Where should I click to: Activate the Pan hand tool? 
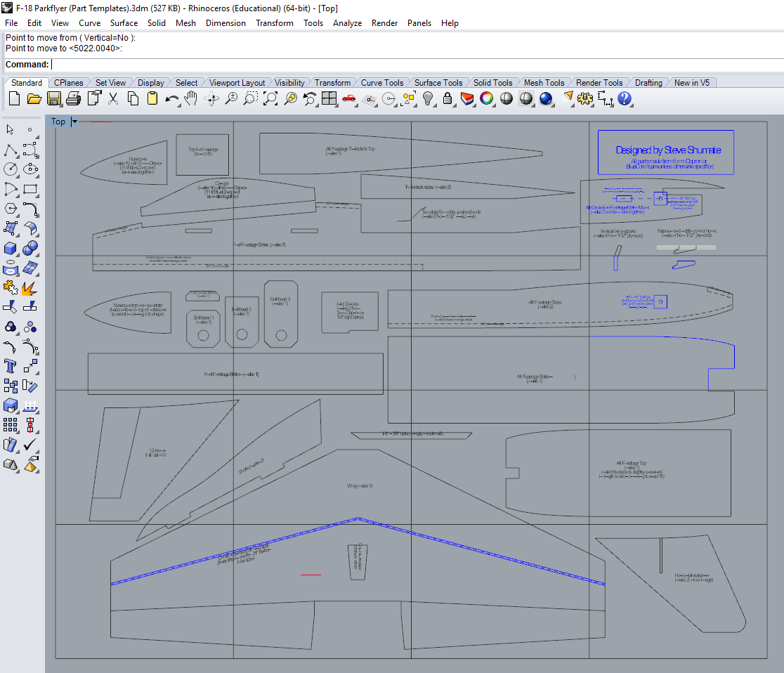point(192,99)
